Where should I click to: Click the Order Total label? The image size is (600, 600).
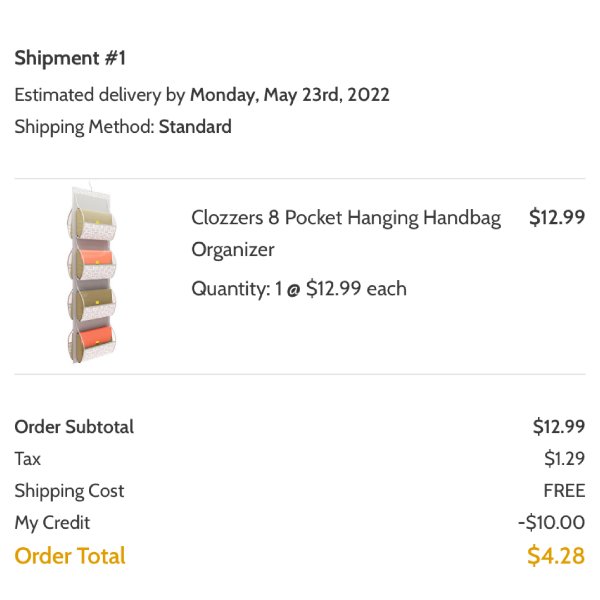pos(70,556)
